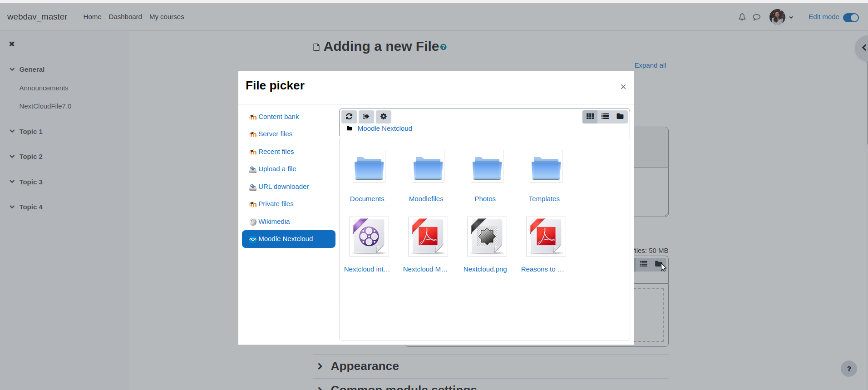Click the Photos folder name label
Viewport: 868px width, 390px height.
(485, 199)
